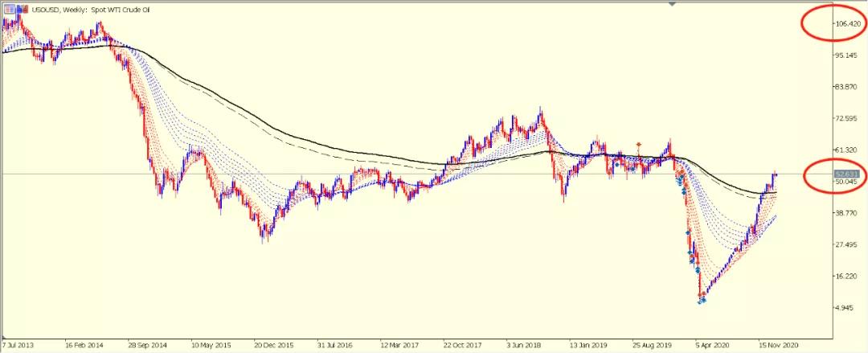Click the orange diamond marker above 2019 candles
The width and height of the screenshot is (868, 353).
point(639,145)
